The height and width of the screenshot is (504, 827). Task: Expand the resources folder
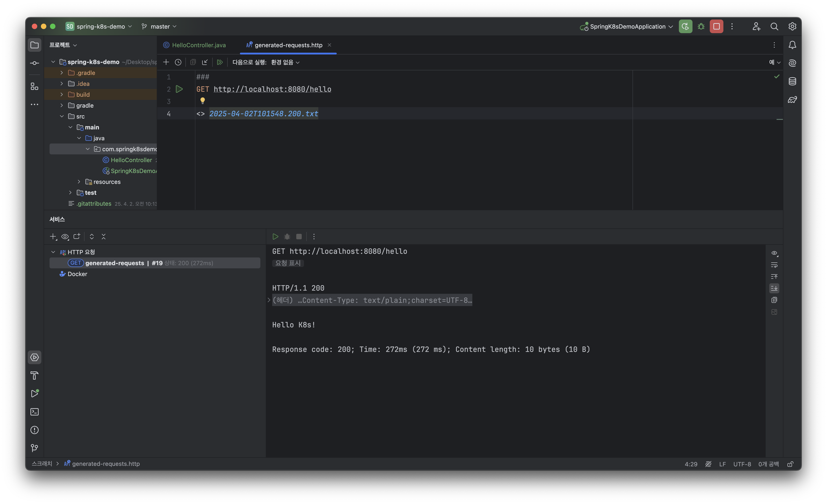[x=79, y=182]
